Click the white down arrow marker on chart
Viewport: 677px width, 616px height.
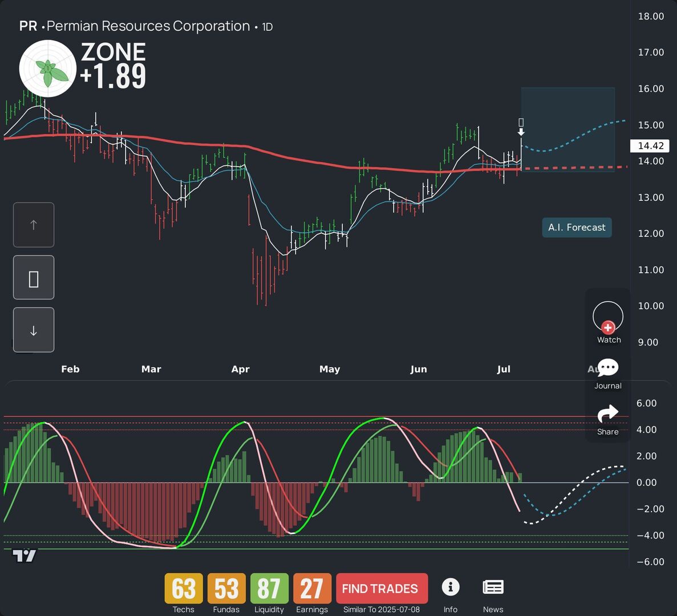[521, 132]
